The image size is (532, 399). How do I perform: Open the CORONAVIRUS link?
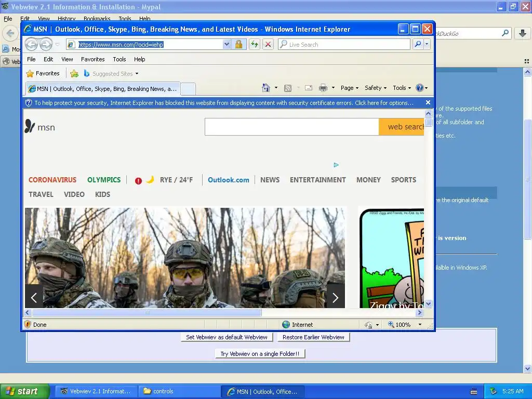point(52,180)
